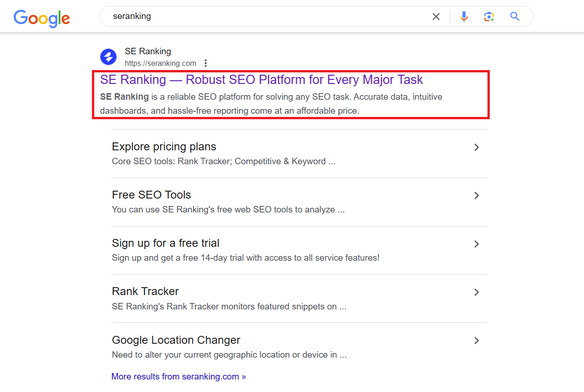Open Google Lens image search icon
The width and height of the screenshot is (584, 392).
click(x=488, y=17)
